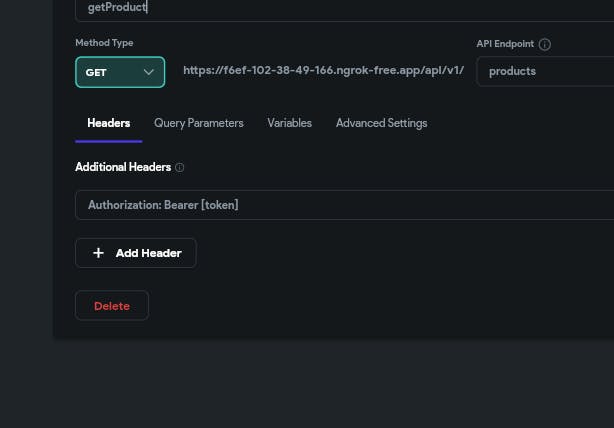The height and width of the screenshot is (428, 614).
Task: Select the Variables tab
Action: [289, 123]
